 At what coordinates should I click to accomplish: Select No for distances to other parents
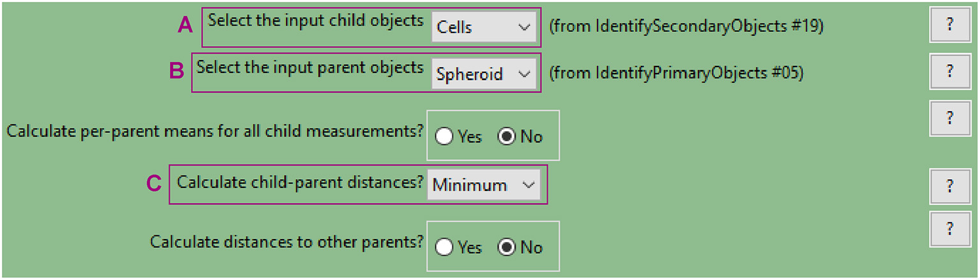[507, 247]
